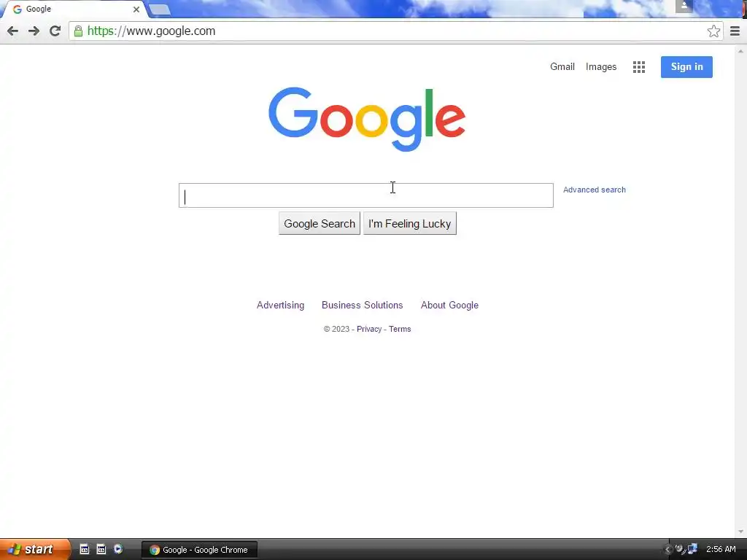Expand hidden system tray icons arrow
Screen dimensions: 747x560
pyautogui.click(x=668, y=550)
